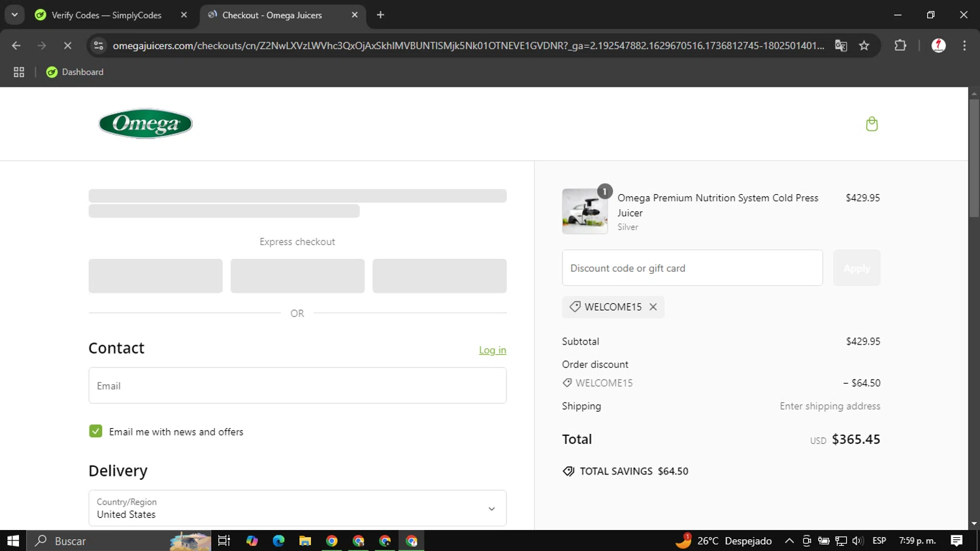Click the translate page icon
This screenshot has width=980, height=551.
pos(841,46)
